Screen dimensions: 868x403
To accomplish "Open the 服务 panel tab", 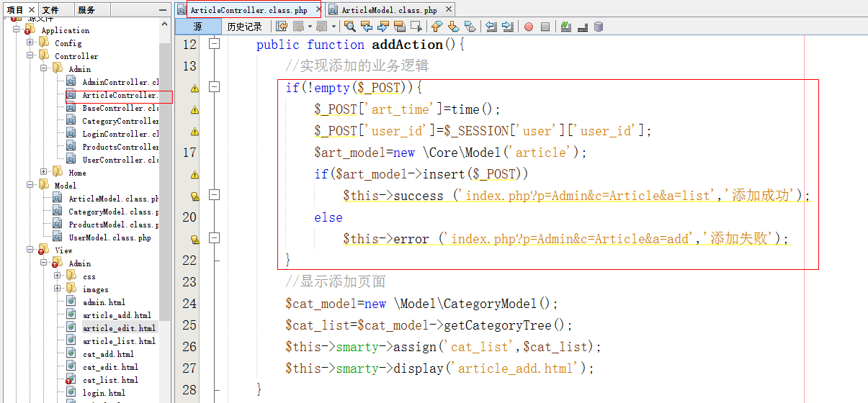I will (x=86, y=10).
